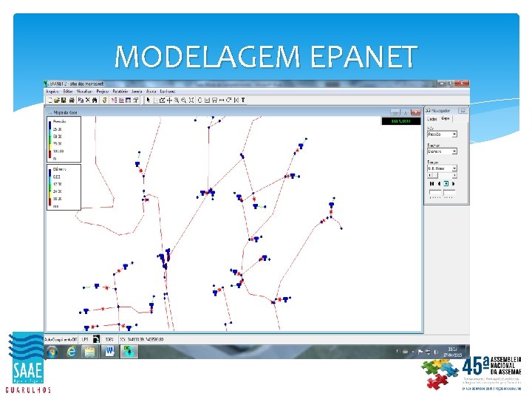This screenshot has height=399, width=532.
Task: Open the Editar menu
Action: 68,92
